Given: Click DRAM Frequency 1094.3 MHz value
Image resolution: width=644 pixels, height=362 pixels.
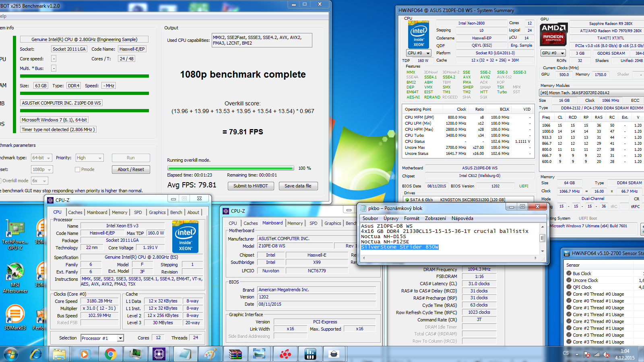Looking at the screenshot, I should click(479, 269).
